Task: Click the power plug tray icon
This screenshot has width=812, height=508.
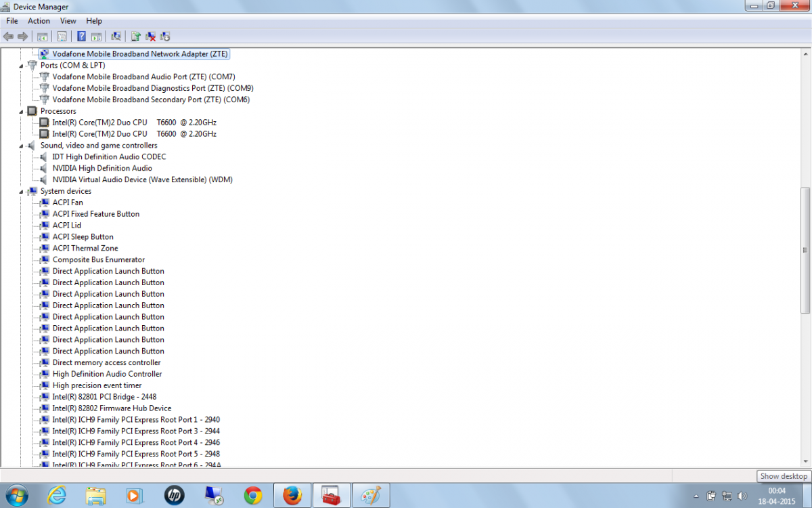Action: point(711,496)
